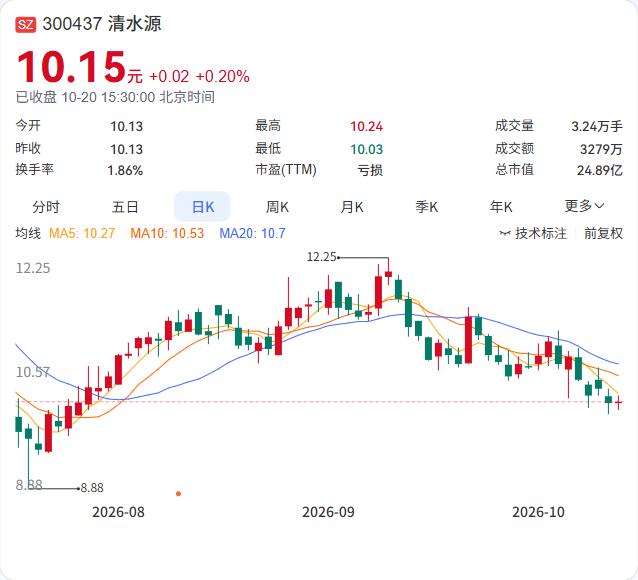Viewport: 638px width, 580px height.
Task: Click the 10.57 price axis label
Action: coord(33,372)
